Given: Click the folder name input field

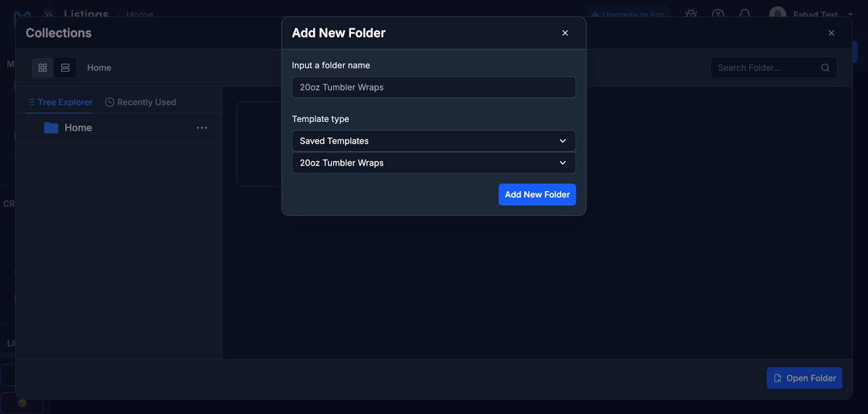Looking at the screenshot, I should (433, 87).
